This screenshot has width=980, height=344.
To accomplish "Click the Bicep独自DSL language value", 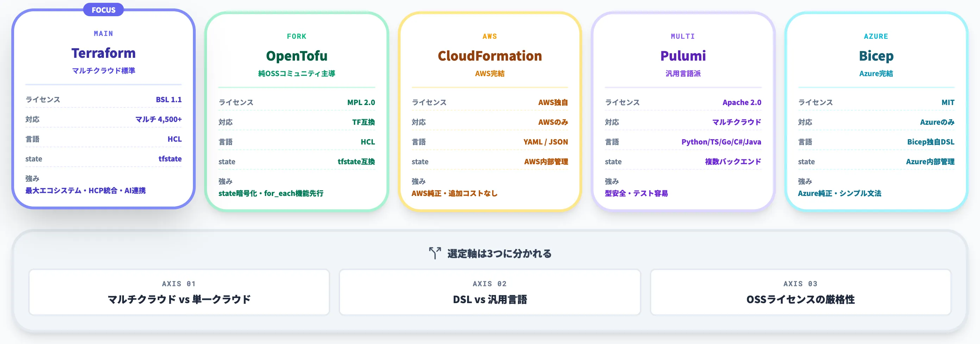I will point(931,142).
